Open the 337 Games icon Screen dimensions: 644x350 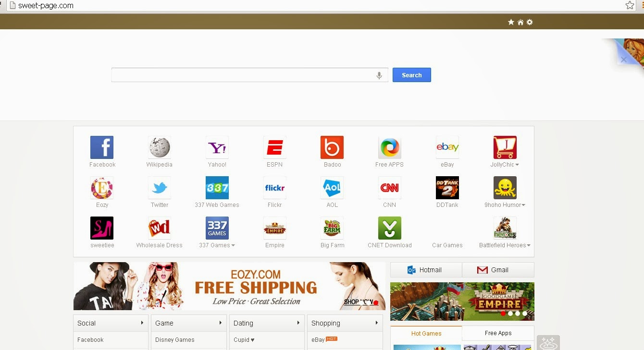click(x=217, y=228)
